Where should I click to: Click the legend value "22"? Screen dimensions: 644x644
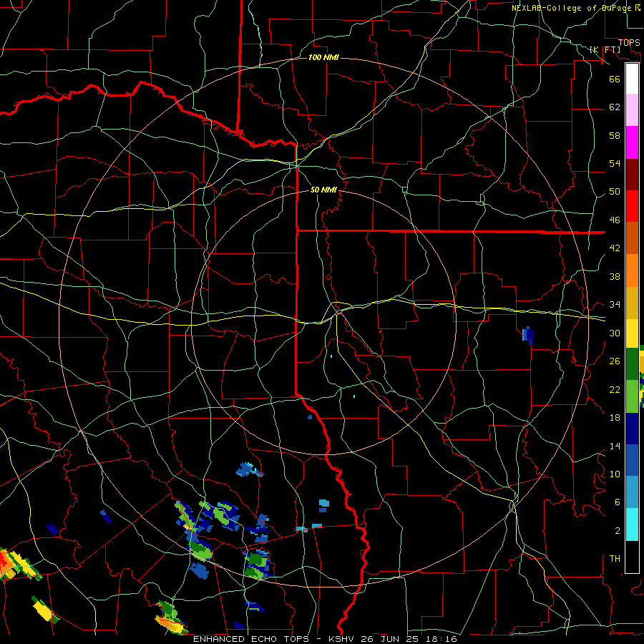[615, 389]
